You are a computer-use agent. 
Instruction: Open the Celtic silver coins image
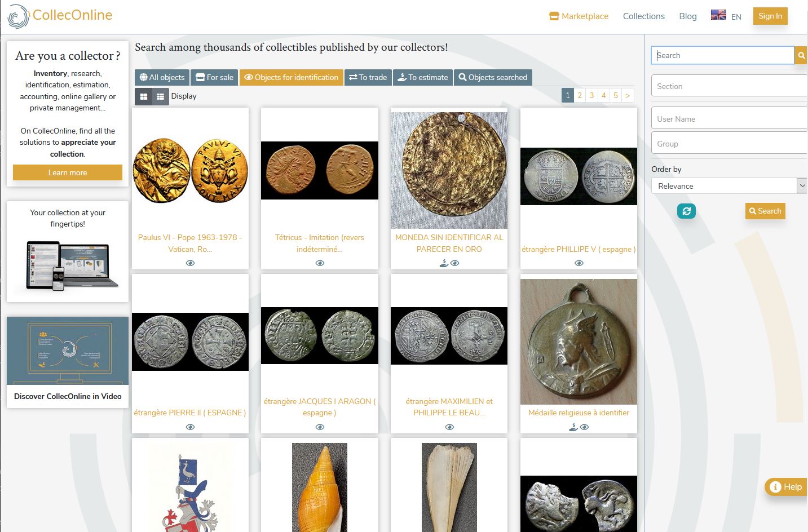[x=579, y=504]
